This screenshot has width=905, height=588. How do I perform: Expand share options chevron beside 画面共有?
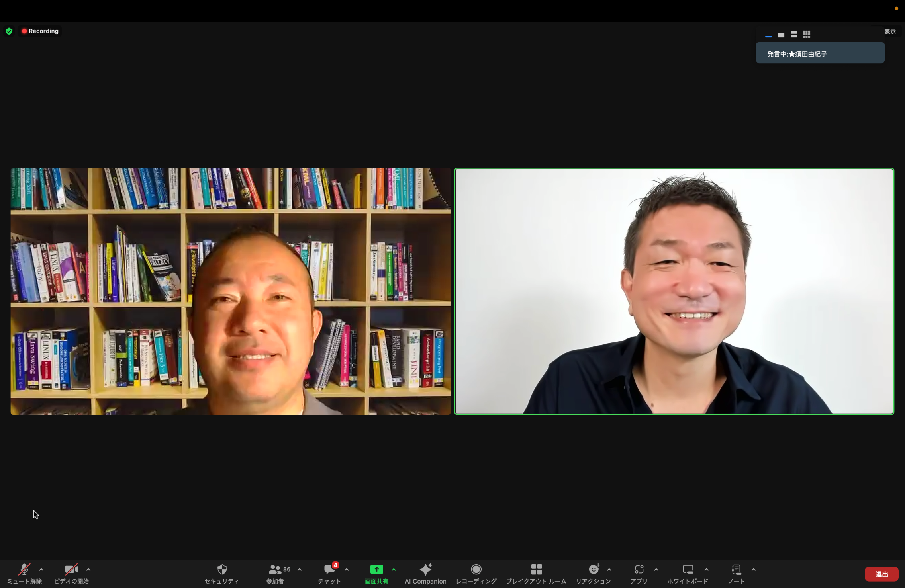(394, 570)
